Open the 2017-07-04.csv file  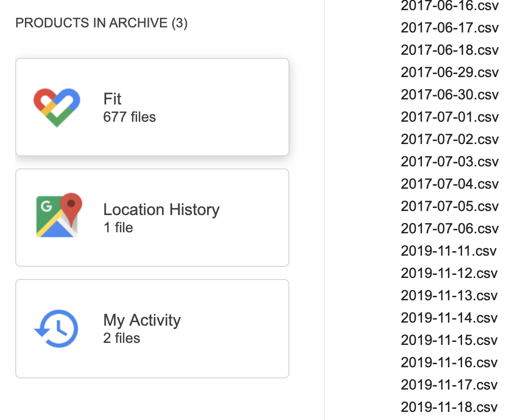tap(449, 184)
